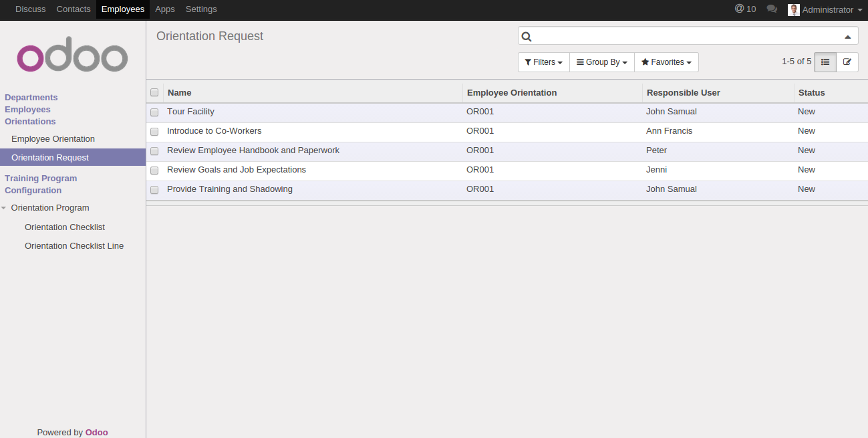Collapse the Orientation Program tree item
The image size is (868, 438).
4,208
